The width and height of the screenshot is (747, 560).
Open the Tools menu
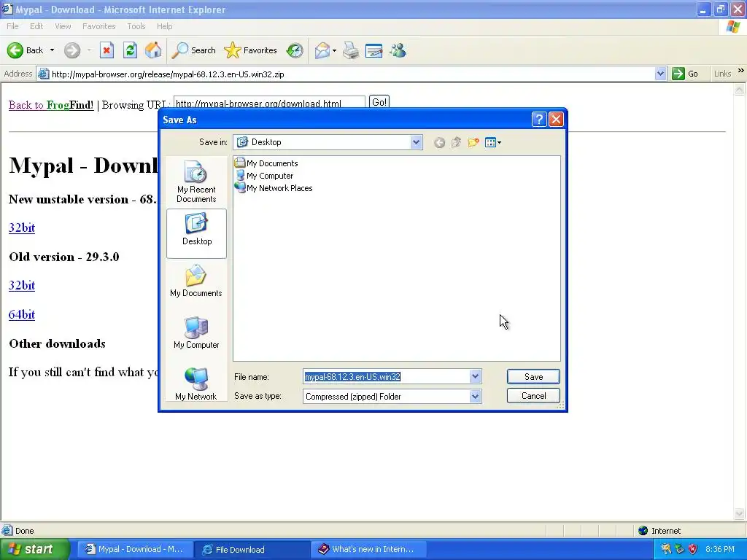(x=136, y=26)
